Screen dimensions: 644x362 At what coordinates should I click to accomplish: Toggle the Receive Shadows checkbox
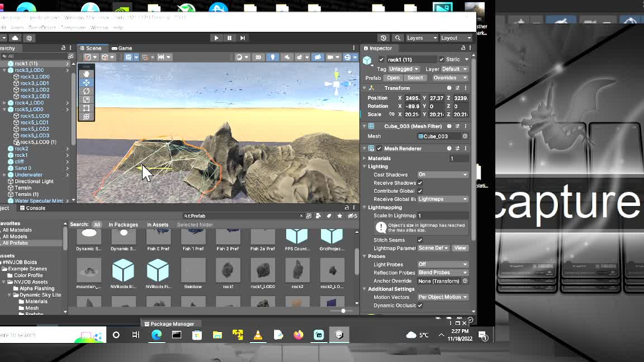tap(420, 183)
